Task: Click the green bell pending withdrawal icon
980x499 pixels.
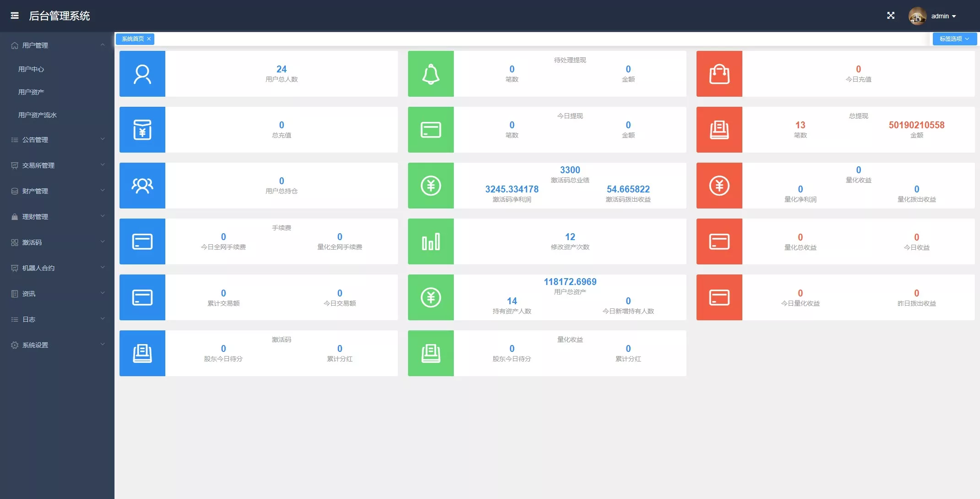Action: (431, 74)
